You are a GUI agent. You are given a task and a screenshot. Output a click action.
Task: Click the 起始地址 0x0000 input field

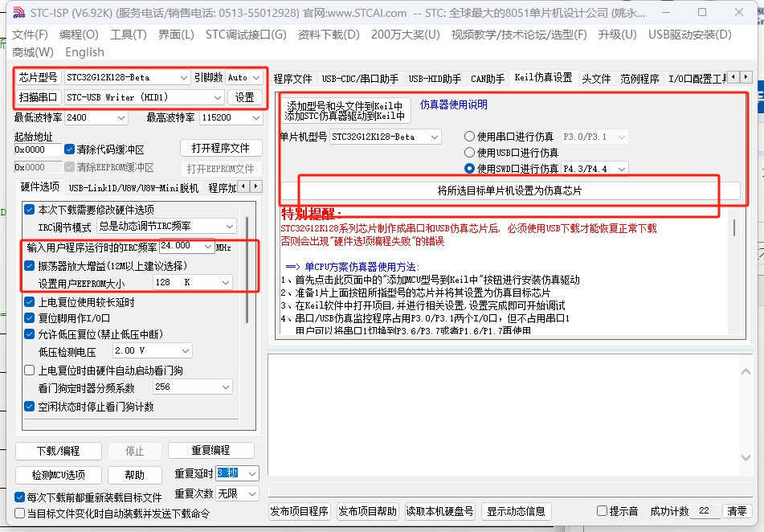coord(38,149)
